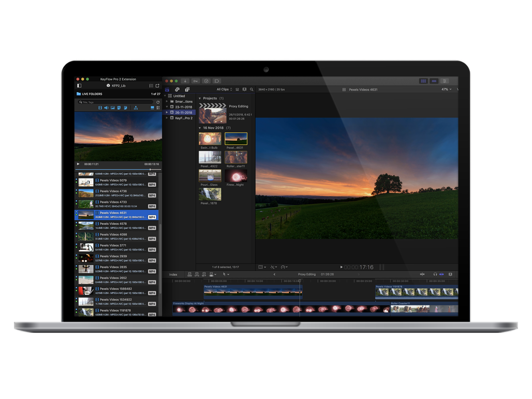
Task: Select Pexels Videos 2939 in KeyFlow list
Action: (x=117, y=258)
